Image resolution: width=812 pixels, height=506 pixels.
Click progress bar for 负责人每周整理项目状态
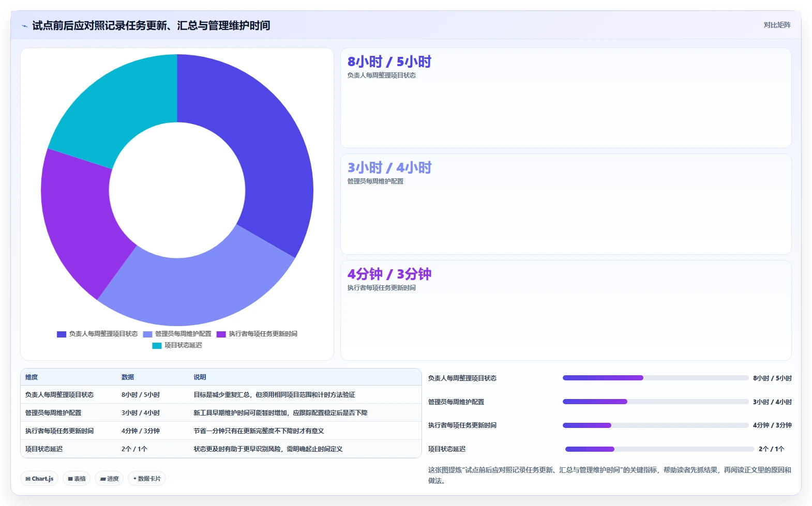(655, 378)
